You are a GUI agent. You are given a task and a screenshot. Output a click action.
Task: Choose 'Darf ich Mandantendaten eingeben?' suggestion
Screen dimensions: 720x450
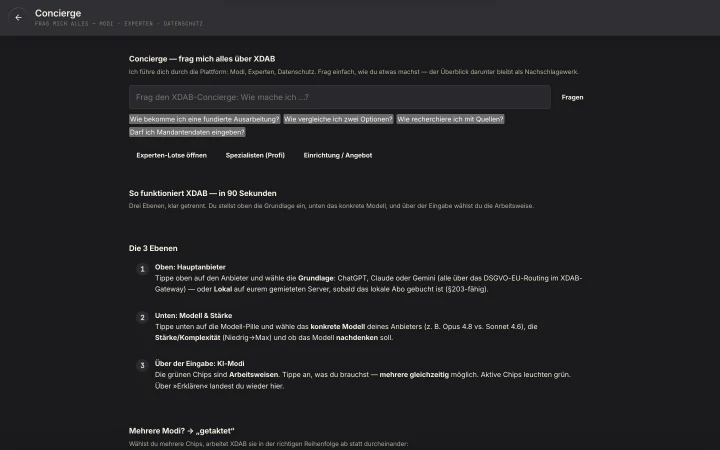point(187,132)
